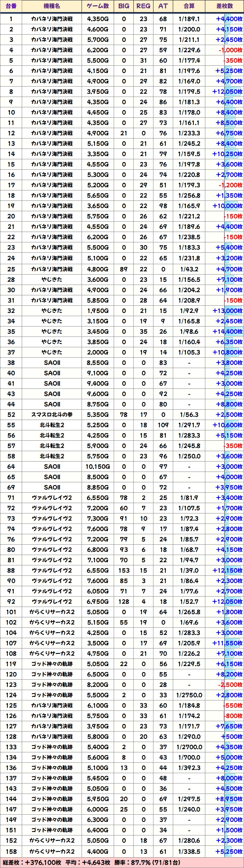
Task: Click the 合算 column header
Action: tap(189, 6)
